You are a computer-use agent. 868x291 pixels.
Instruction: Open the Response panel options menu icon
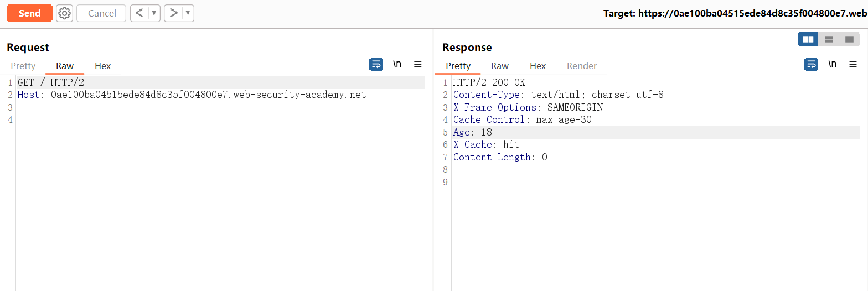(x=853, y=65)
